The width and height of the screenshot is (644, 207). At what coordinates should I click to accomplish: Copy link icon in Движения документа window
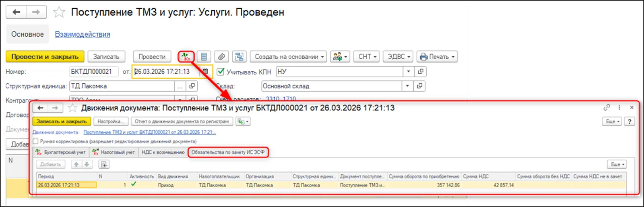[x=607, y=108]
